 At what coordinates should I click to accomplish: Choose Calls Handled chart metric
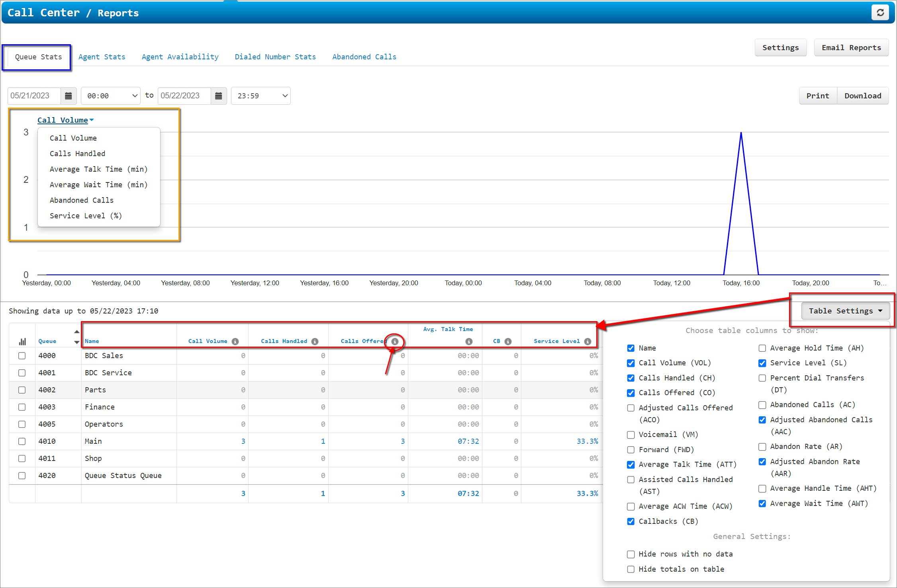(78, 154)
